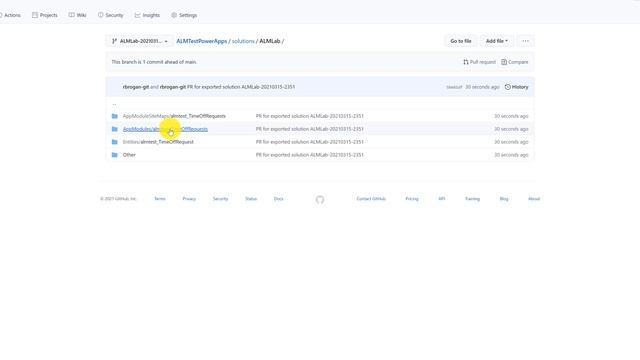
Task: Click the pull request icon
Action: [466, 62]
